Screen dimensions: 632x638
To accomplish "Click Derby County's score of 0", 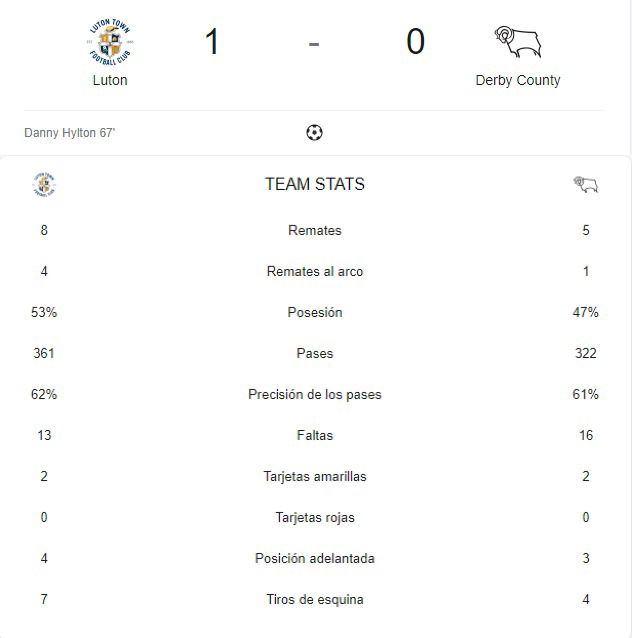I will click(416, 42).
